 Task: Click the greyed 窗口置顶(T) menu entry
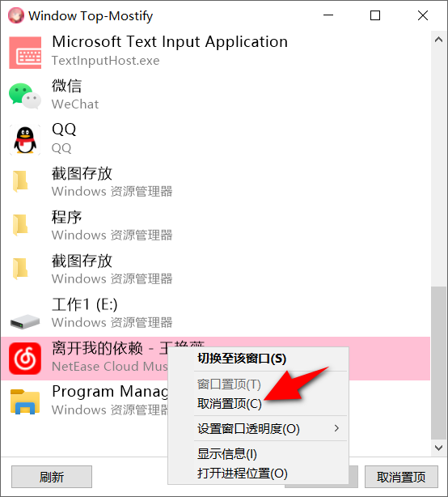(258, 384)
